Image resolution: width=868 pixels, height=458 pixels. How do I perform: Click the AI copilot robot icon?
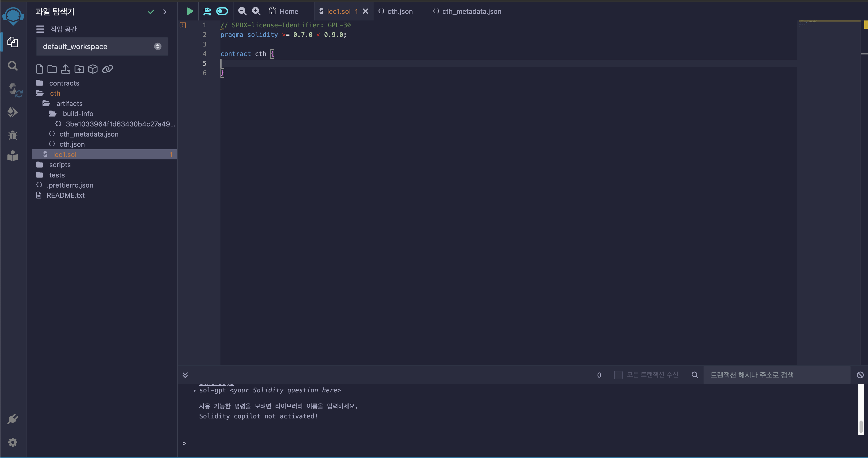(207, 11)
